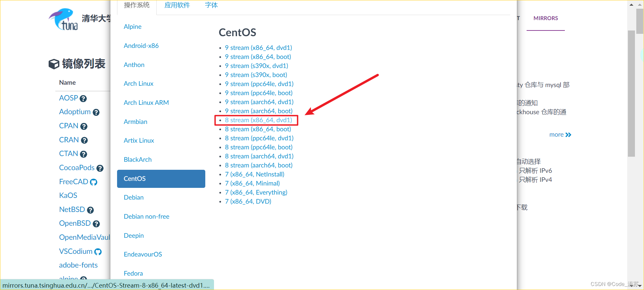Image resolution: width=644 pixels, height=290 pixels.
Task: Select Alpine in the distro list
Action: click(132, 27)
